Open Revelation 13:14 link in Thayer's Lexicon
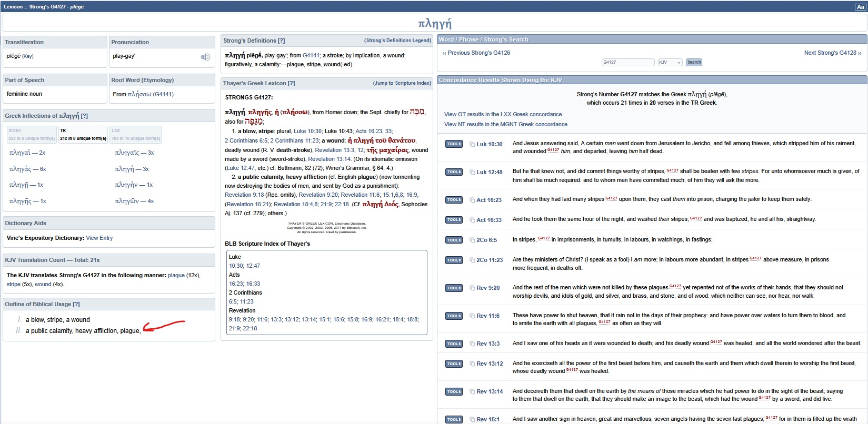Viewport: 868px width, 424px height. click(329, 159)
